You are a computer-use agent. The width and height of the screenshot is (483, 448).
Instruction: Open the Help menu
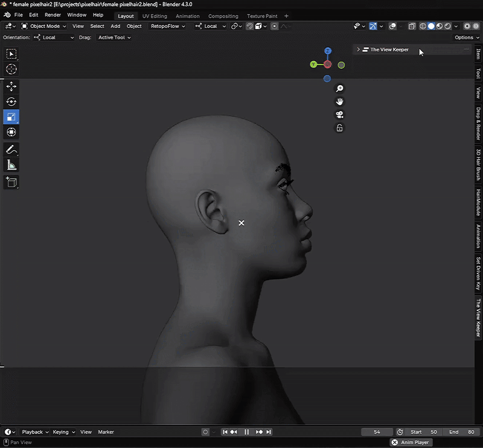coord(98,14)
